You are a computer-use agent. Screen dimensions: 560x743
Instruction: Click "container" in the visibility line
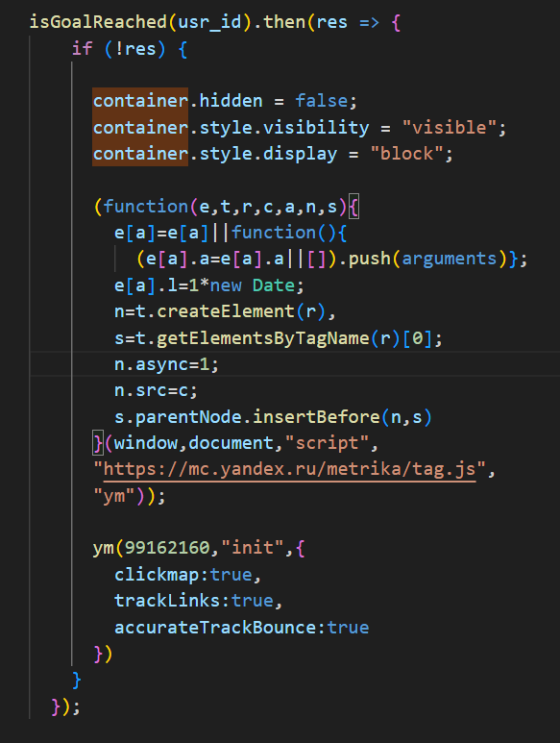tap(140, 128)
